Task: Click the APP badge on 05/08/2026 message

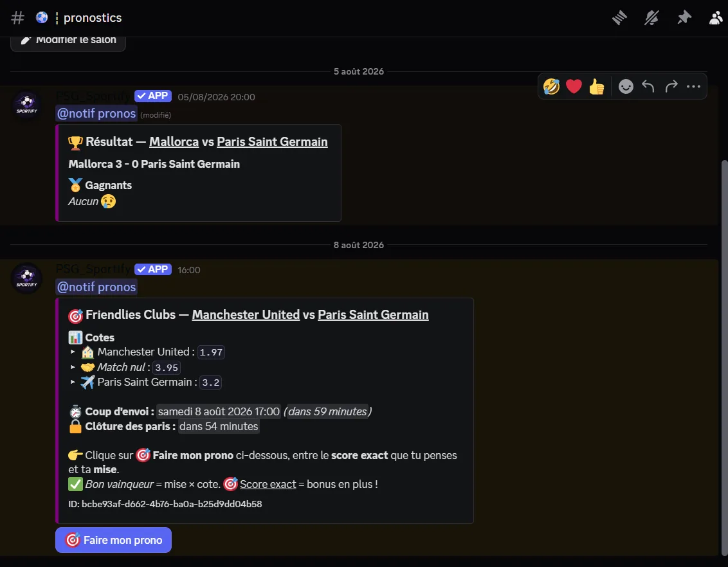Action: (x=153, y=96)
